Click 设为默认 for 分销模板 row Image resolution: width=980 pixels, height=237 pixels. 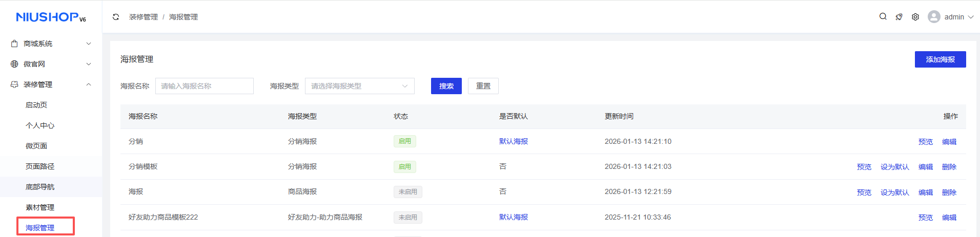(x=894, y=167)
